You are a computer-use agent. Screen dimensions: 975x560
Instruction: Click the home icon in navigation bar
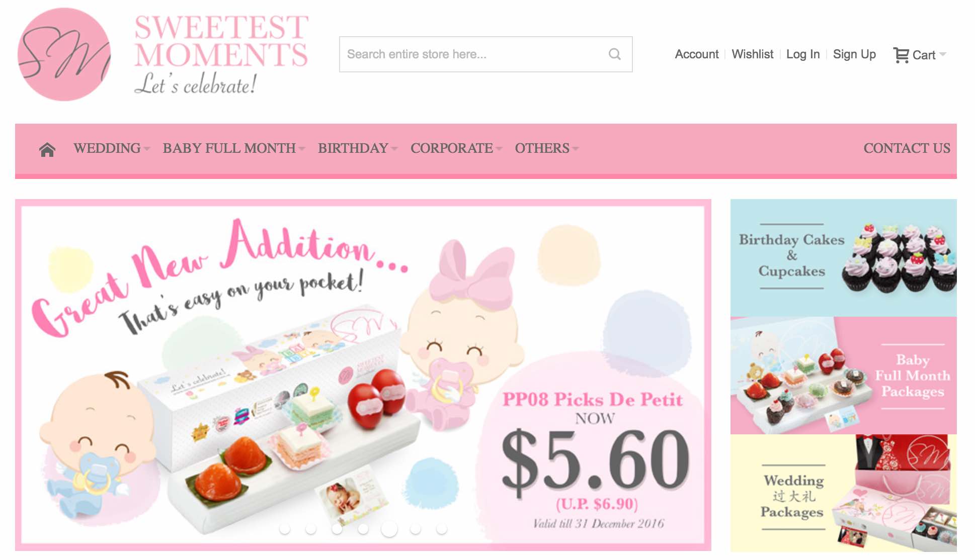pyautogui.click(x=47, y=149)
